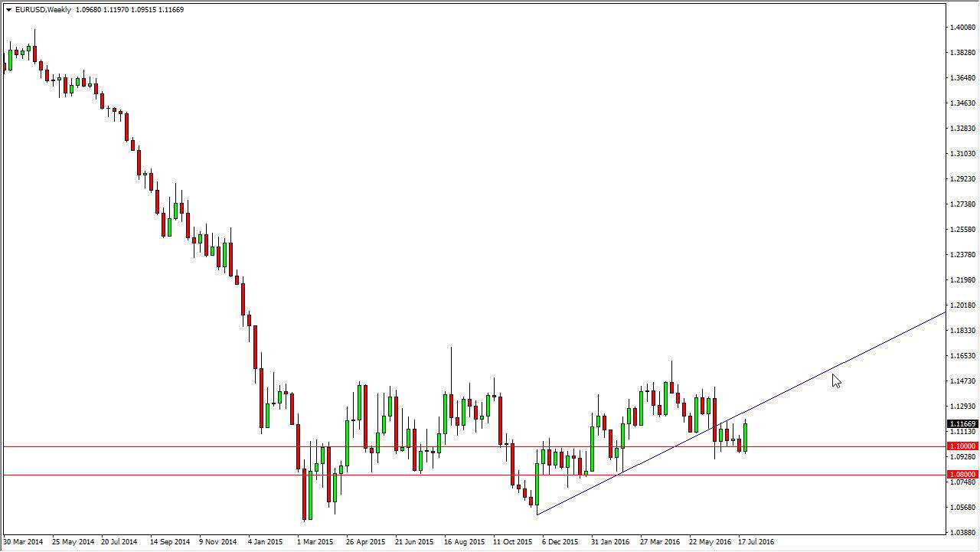This screenshot has height=552, width=980.
Task: Expand the EURUSD,Weekly symbol dropdown arrow
Action: (8, 10)
